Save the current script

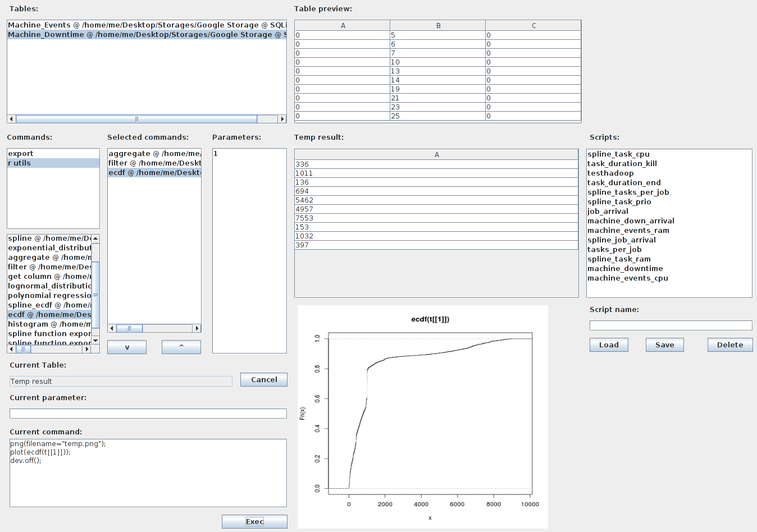(664, 345)
